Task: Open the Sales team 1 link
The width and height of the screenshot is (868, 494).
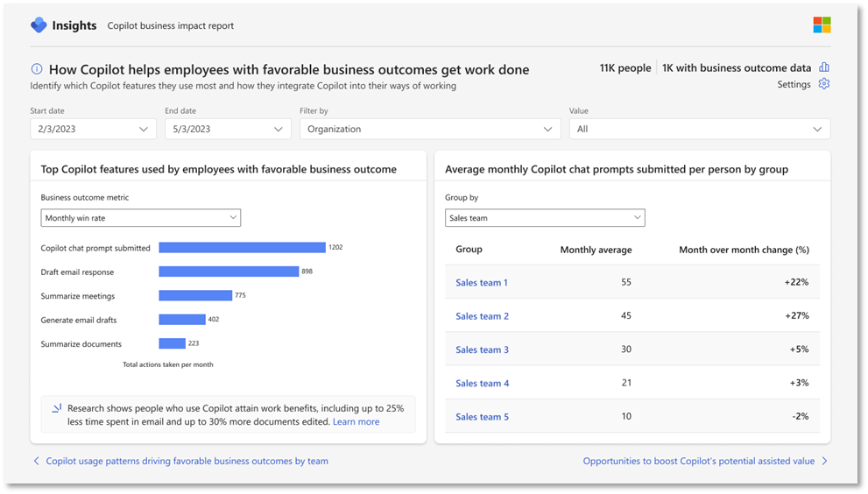Action: 482,282
